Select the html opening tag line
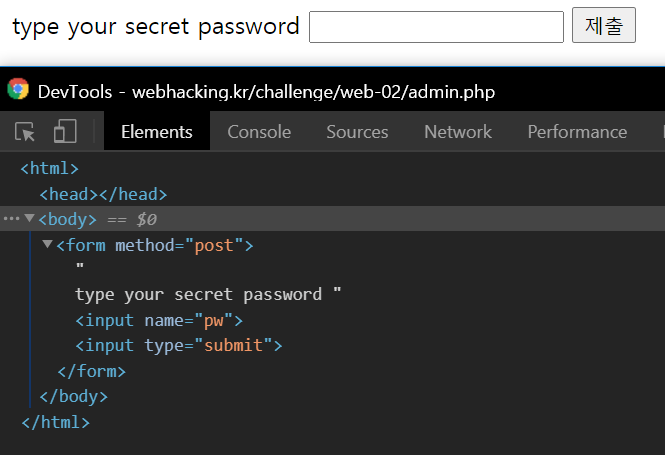 50,169
